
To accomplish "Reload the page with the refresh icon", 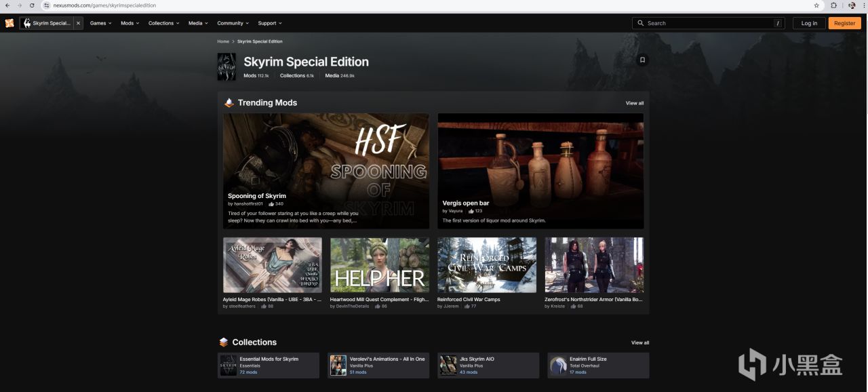I will 32,5.
